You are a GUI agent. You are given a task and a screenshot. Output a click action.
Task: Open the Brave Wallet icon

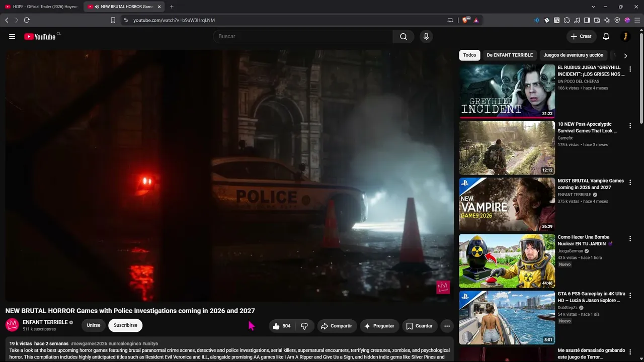597,20
